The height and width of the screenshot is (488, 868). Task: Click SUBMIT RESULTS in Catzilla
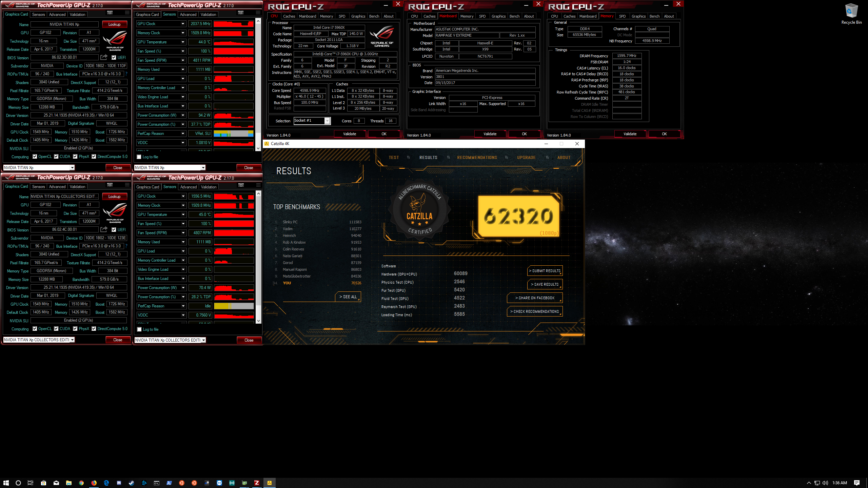pos(545,271)
